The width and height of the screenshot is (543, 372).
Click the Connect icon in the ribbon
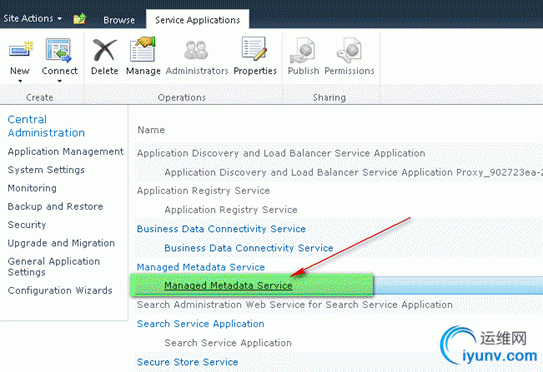tap(59, 51)
